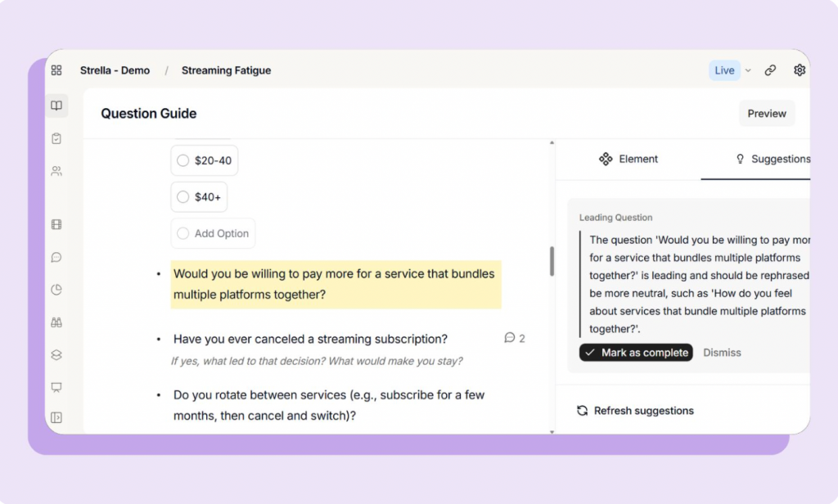Click the binoculars sidebar icon
This screenshot has width=838, height=504.
coord(56,322)
